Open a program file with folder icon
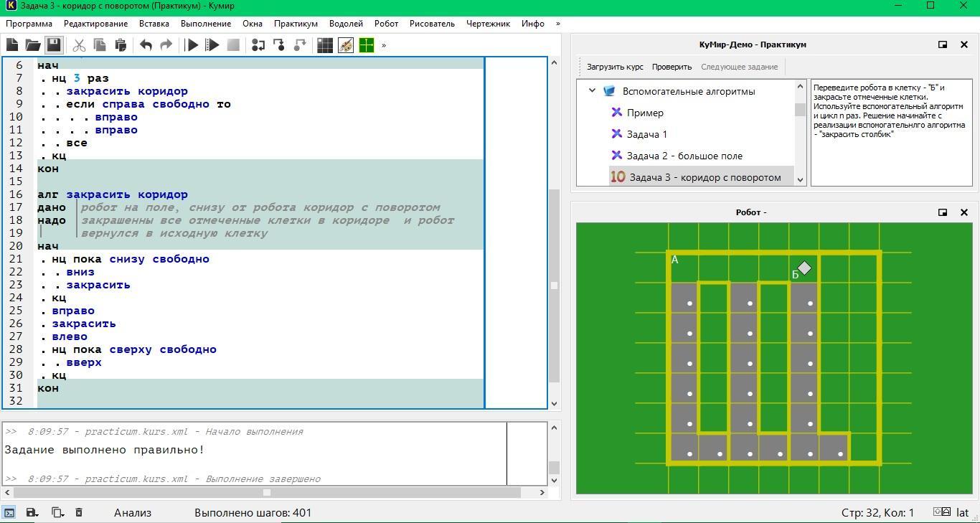This screenshot has height=523, width=980. click(x=33, y=45)
